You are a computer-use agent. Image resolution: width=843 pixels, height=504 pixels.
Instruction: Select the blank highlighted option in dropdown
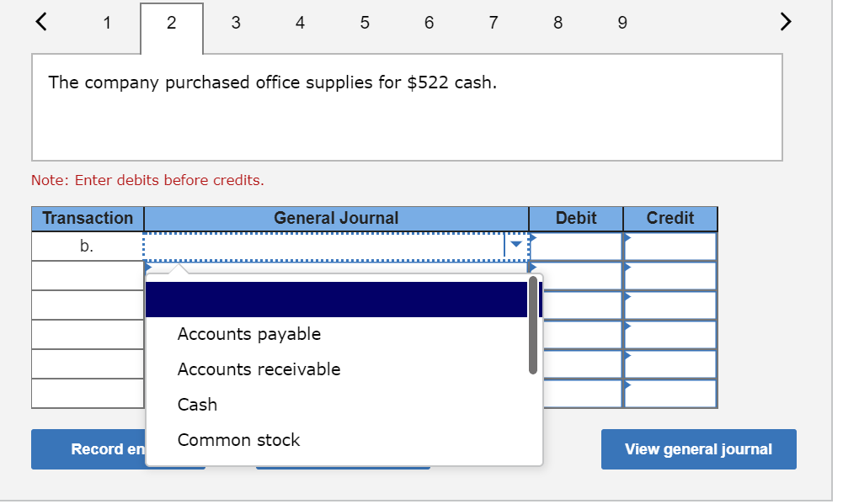336,300
